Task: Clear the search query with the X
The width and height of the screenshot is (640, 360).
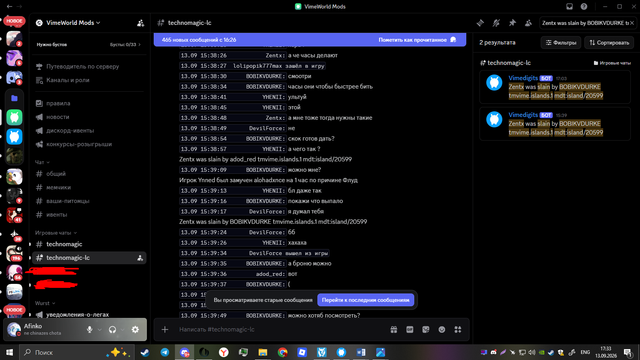Action: 632,23
